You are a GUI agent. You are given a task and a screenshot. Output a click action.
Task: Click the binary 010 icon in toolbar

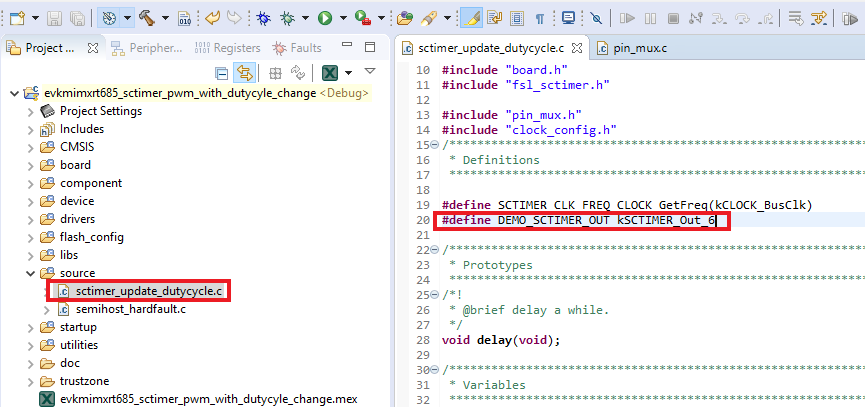tap(185, 18)
